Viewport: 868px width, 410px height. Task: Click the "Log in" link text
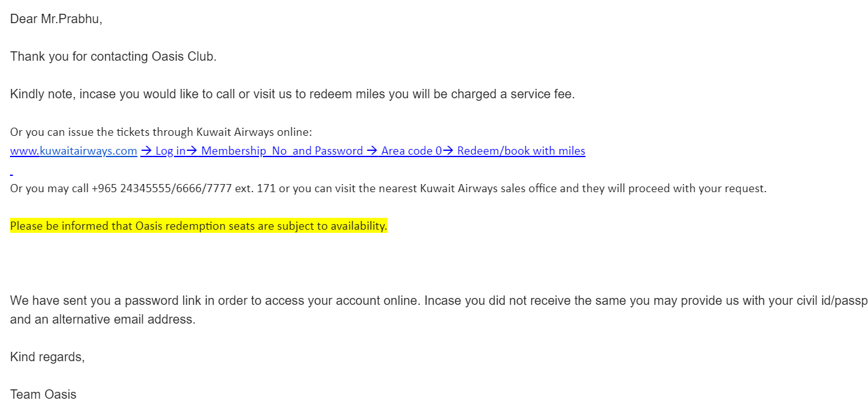pyautogui.click(x=170, y=151)
